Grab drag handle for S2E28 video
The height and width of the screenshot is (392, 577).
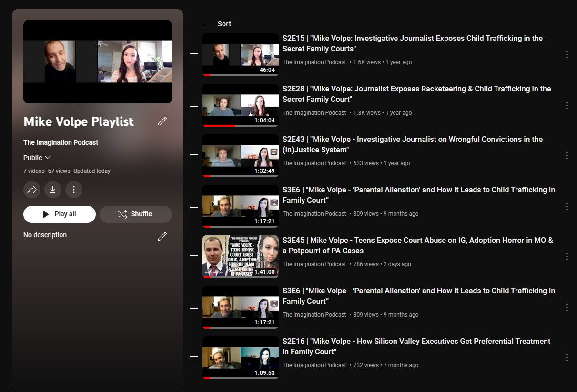pyautogui.click(x=194, y=105)
